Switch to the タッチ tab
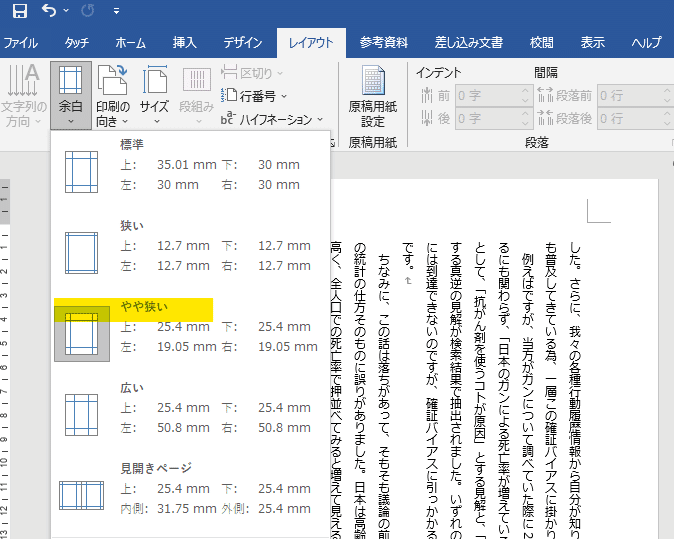The height and width of the screenshot is (539, 674). 77,43
